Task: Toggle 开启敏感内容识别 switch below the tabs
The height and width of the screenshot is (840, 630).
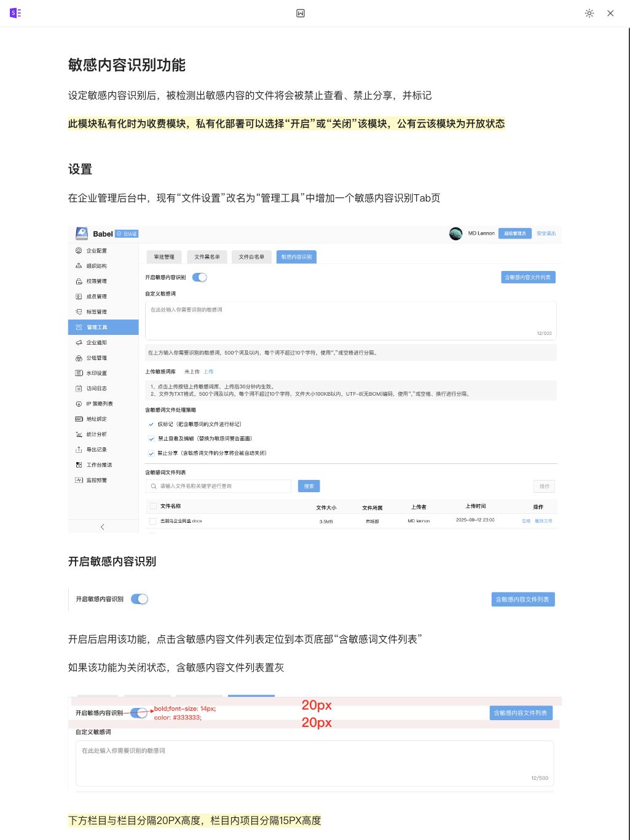Action: (x=200, y=277)
